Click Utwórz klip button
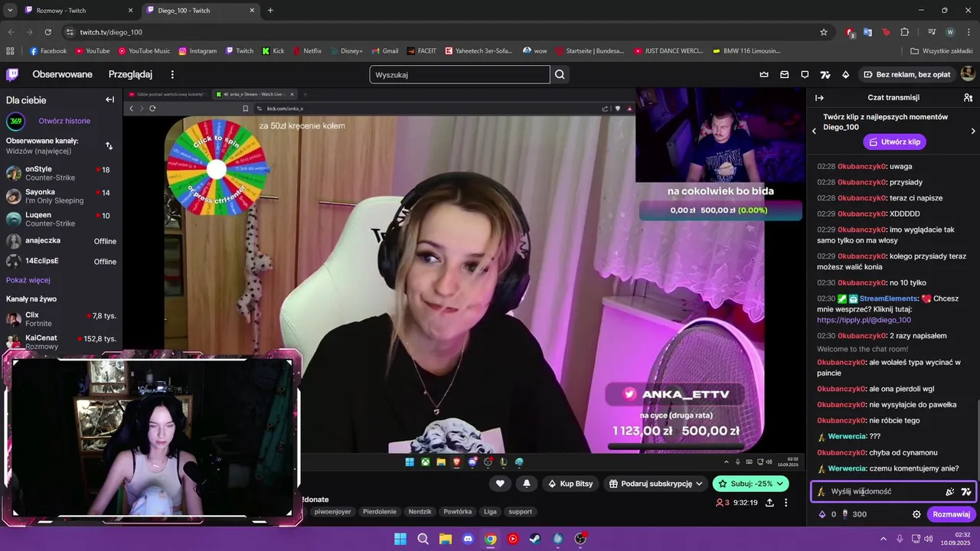Screen dimensions: 980x551 click(x=894, y=142)
